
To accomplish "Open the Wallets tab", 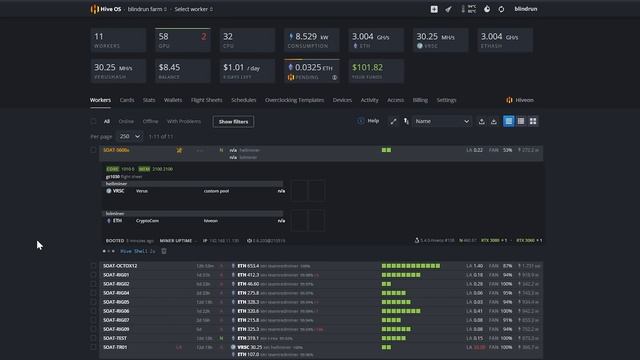I will click(x=173, y=100).
